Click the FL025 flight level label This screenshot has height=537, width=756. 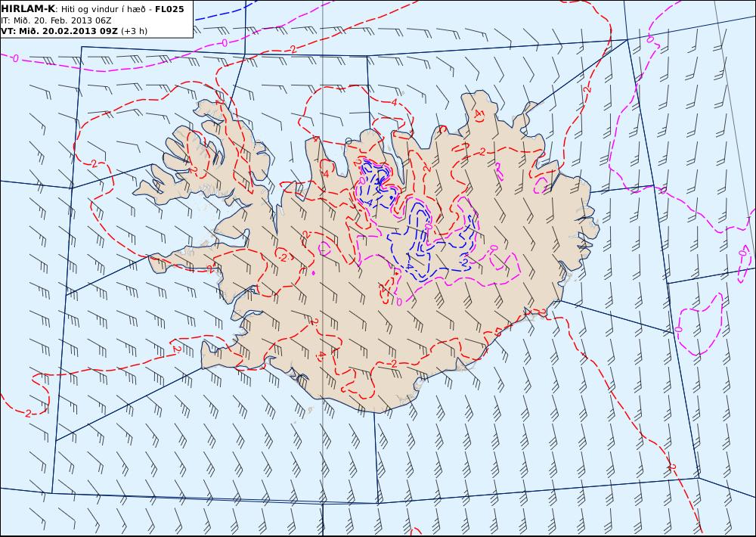tap(169, 9)
